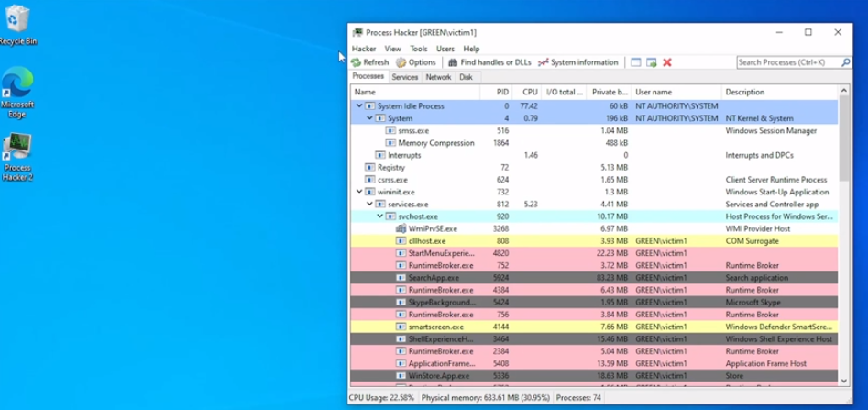The height and width of the screenshot is (410, 868).
Task: Select RuntimeBroker.exe with PID 4384
Action: click(595, 290)
